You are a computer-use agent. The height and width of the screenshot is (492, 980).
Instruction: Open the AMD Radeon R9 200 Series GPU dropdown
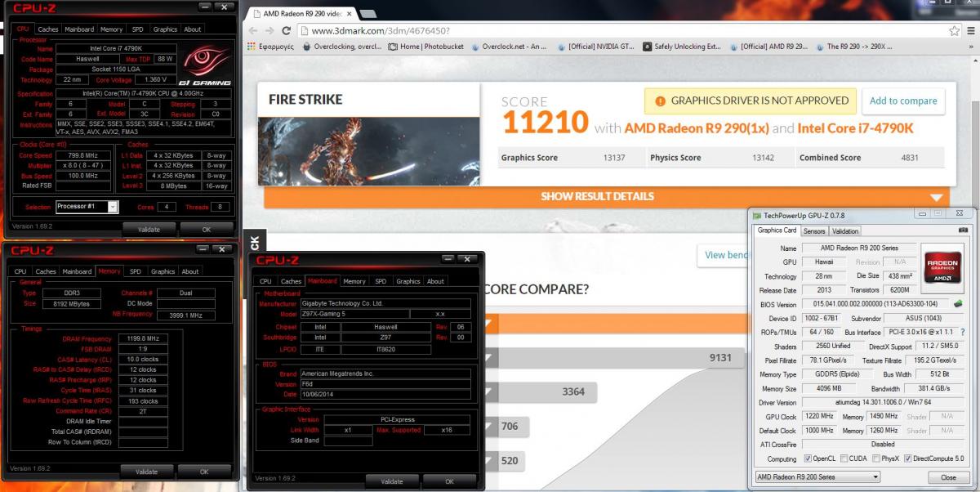tap(817, 476)
